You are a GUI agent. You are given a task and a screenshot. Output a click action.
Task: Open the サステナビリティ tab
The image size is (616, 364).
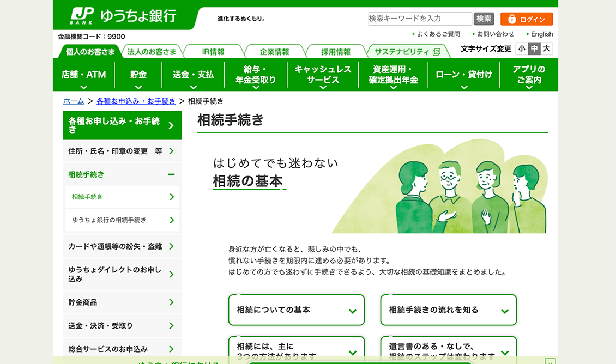(407, 52)
